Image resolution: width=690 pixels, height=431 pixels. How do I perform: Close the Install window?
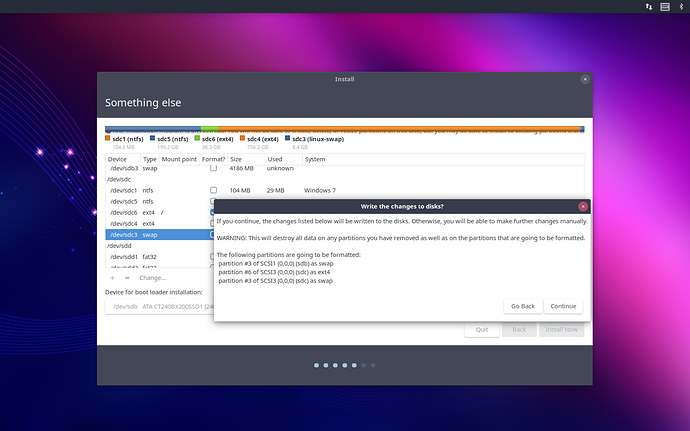pos(585,79)
